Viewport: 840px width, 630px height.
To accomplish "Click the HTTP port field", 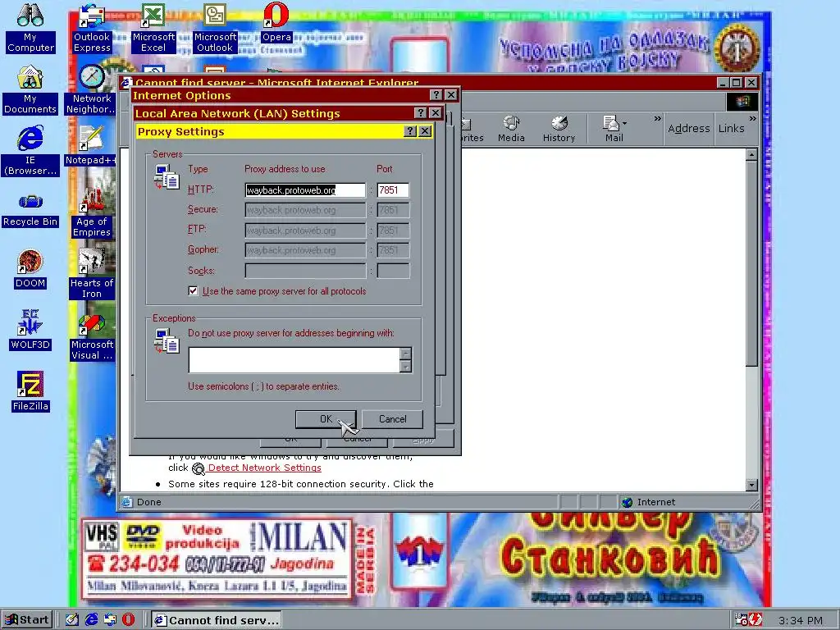I will click(x=393, y=190).
